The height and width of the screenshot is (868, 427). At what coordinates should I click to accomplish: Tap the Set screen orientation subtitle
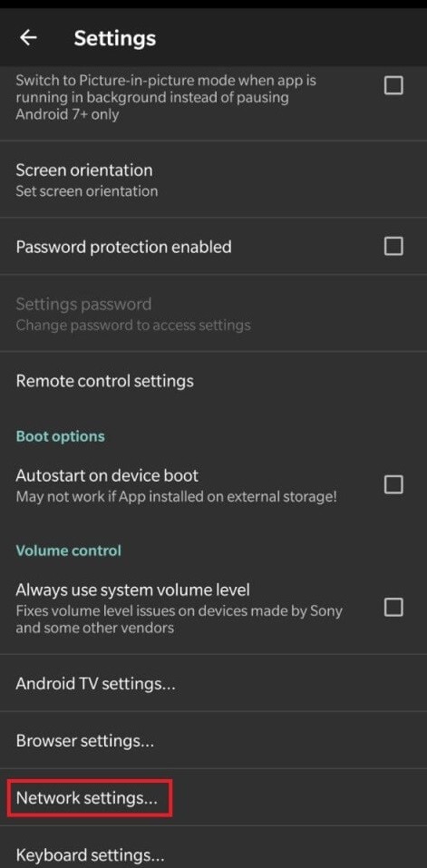coord(87,191)
